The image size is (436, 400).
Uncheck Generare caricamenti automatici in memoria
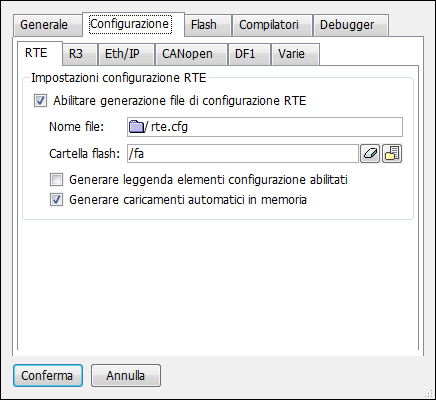coord(56,200)
